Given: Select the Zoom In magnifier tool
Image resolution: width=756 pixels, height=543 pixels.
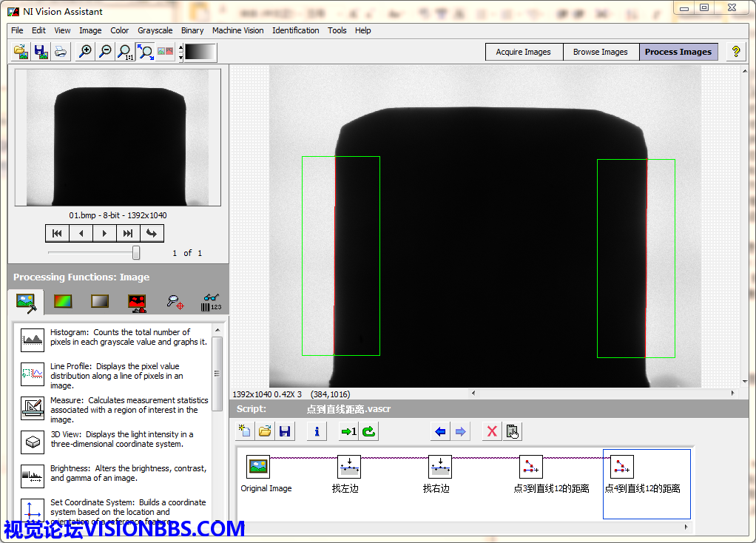Looking at the screenshot, I should pyautogui.click(x=85, y=52).
